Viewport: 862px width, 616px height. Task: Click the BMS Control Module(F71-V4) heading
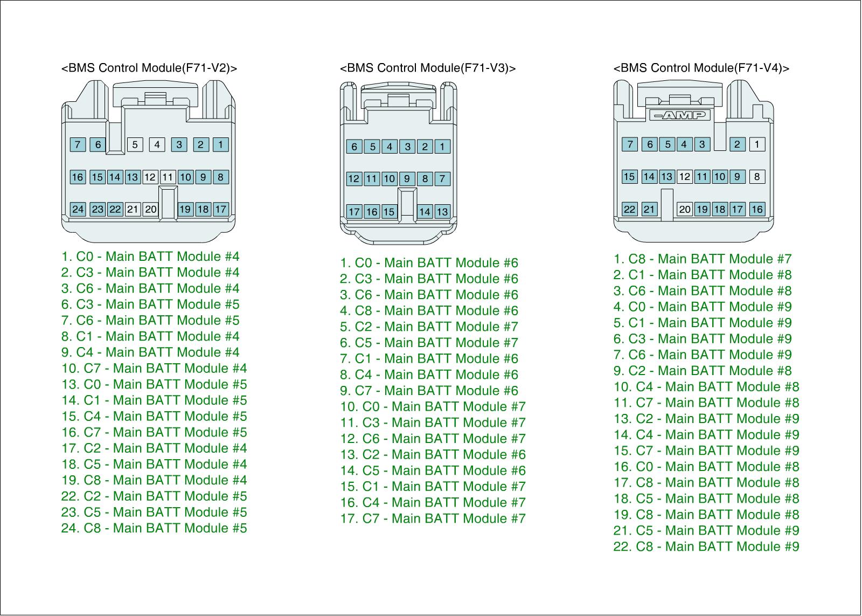pyautogui.click(x=701, y=68)
